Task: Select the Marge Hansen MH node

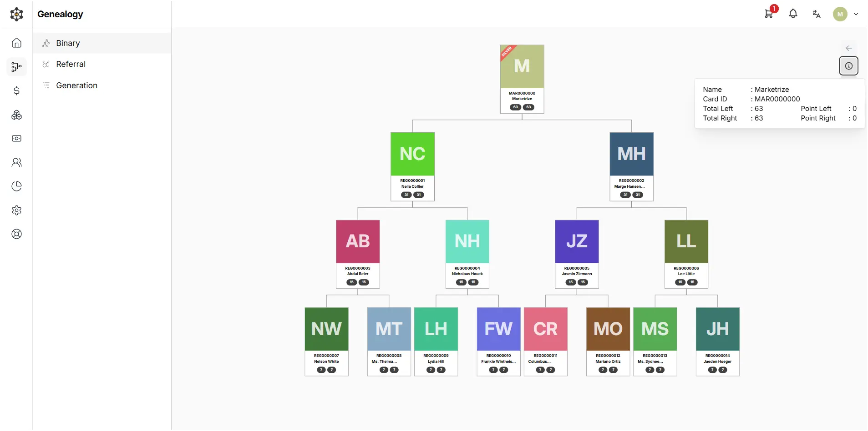Action: pyautogui.click(x=631, y=166)
